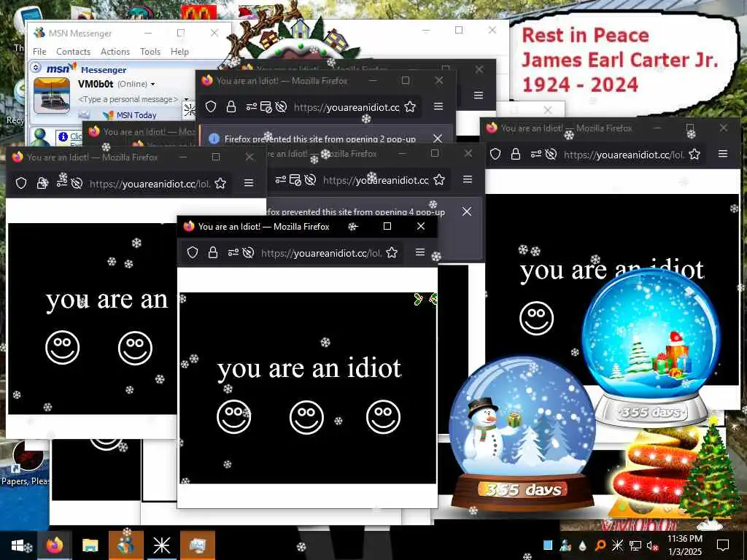Click VM0b0t display picture in MSN Messenger
This screenshot has height=560, width=747.
[52, 96]
